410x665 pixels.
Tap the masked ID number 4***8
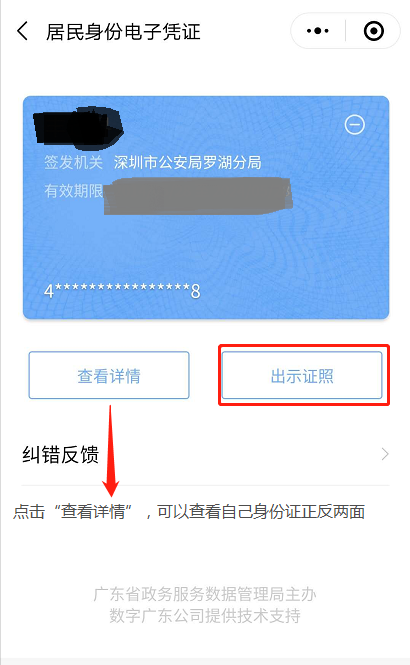pos(123,291)
